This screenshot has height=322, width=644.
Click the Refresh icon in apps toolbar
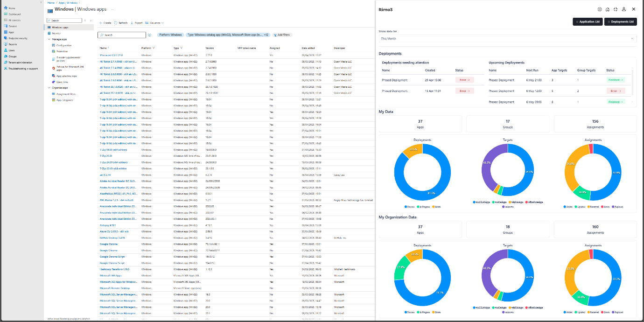click(x=116, y=23)
